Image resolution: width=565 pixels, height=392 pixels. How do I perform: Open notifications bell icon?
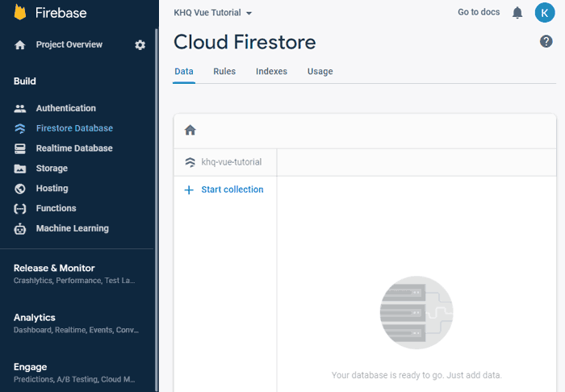coord(517,13)
